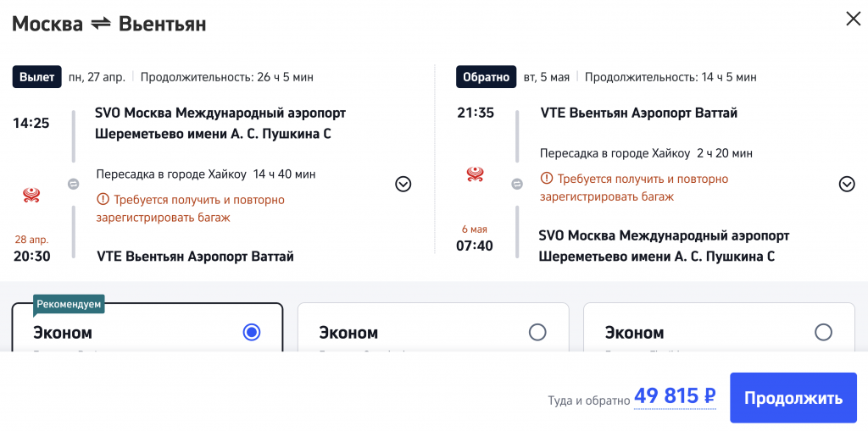Click the outbound layover stop marker icon

(73, 184)
